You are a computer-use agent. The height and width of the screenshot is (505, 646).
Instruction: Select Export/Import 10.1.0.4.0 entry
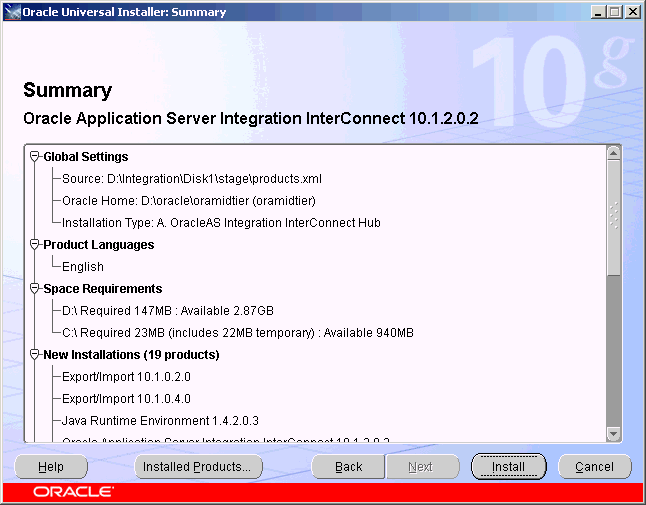pyautogui.click(x=126, y=399)
